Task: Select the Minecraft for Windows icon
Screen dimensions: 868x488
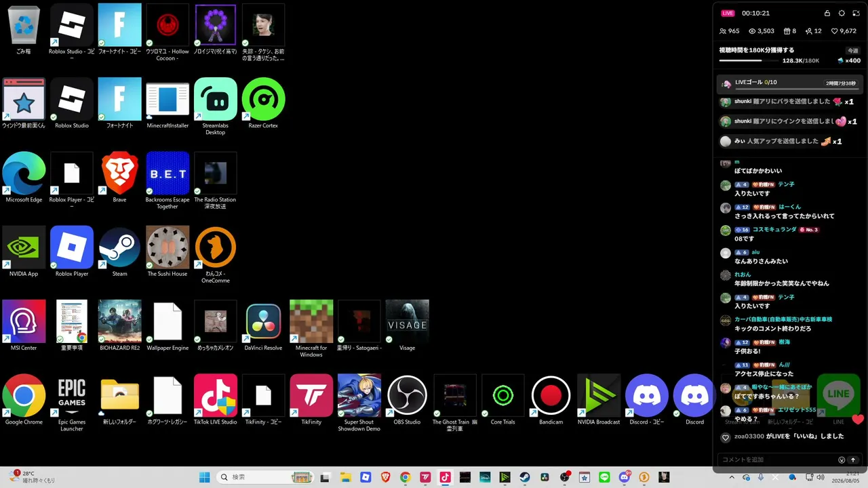Action: pyautogui.click(x=311, y=329)
